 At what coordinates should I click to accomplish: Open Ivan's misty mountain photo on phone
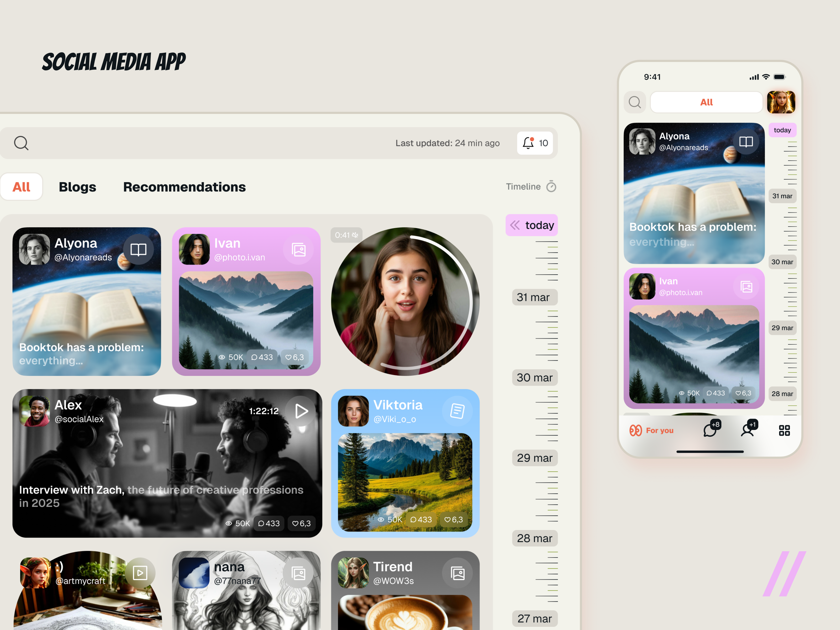tap(694, 354)
